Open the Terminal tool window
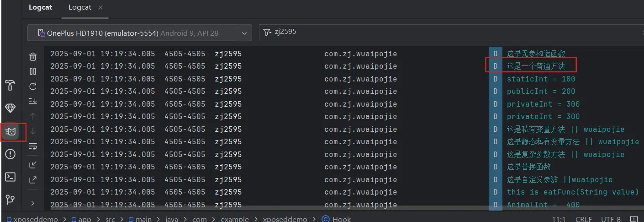The height and width of the screenshot is (222, 644). point(10,177)
